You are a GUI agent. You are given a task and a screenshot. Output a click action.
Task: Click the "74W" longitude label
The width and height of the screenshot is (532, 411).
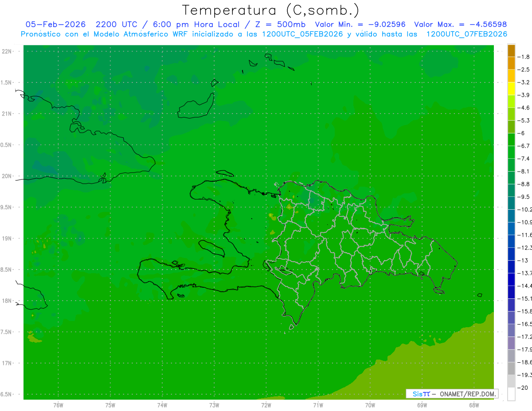[x=162, y=405]
